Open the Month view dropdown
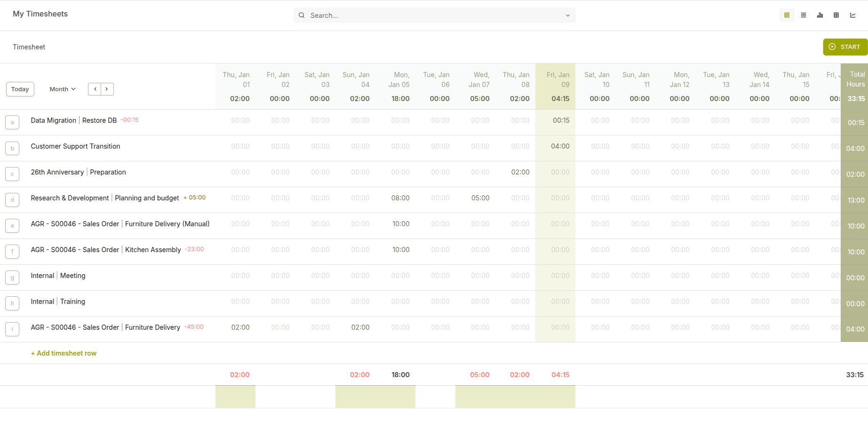The height and width of the screenshot is (429, 868). [x=62, y=88]
